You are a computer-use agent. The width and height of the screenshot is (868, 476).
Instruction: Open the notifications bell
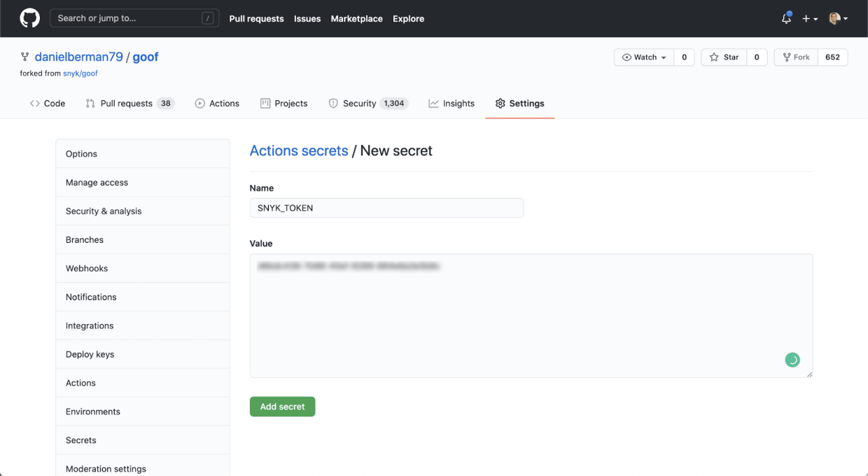point(786,19)
